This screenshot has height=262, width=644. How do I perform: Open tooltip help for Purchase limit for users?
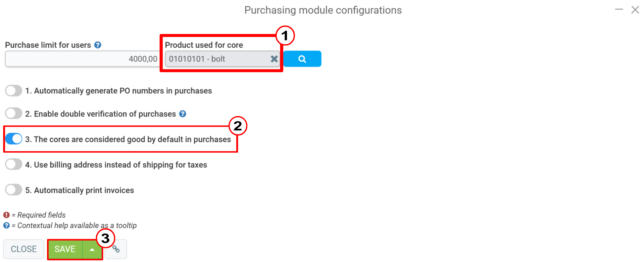pos(98,45)
